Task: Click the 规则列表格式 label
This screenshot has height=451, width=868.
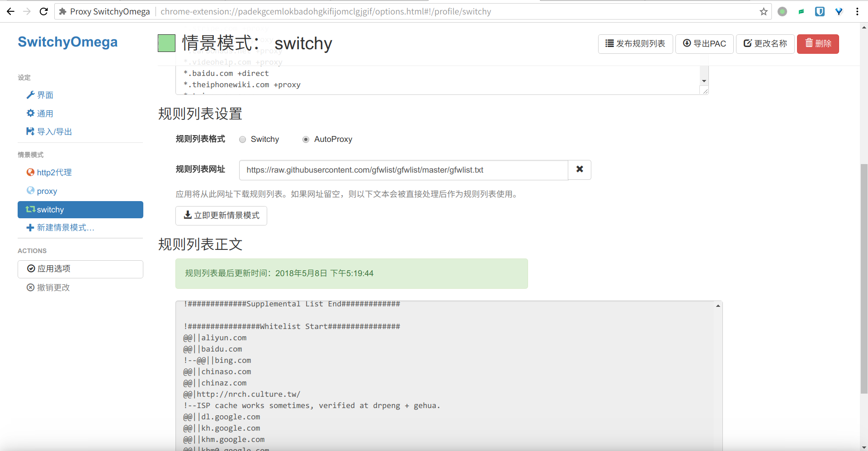Action: tap(200, 139)
